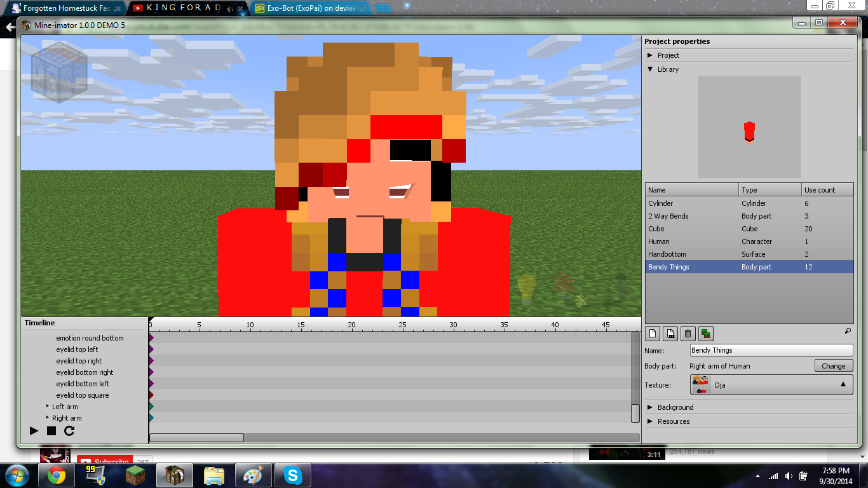Collapse the Library section

coord(650,69)
